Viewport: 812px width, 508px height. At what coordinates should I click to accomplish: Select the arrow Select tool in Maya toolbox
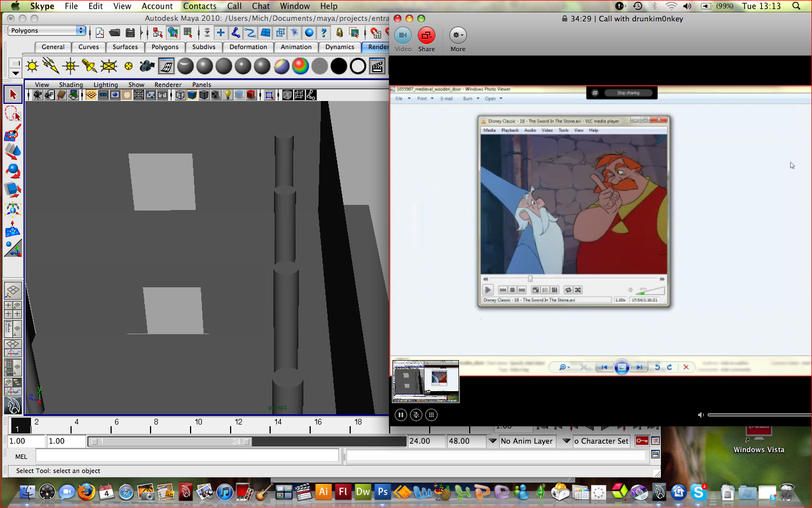[x=13, y=94]
